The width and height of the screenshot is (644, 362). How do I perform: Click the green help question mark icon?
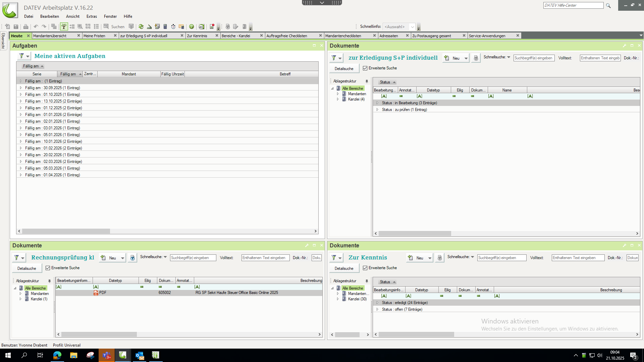click(192, 26)
